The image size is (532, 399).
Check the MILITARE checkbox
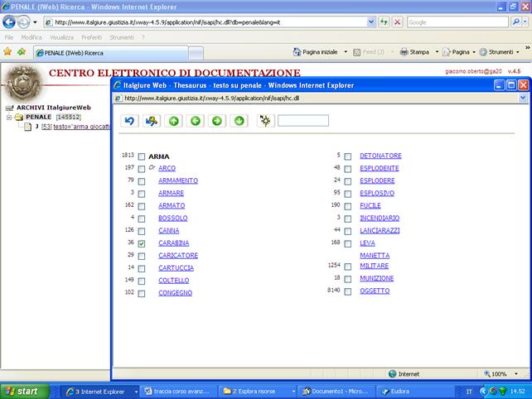click(348, 267)
